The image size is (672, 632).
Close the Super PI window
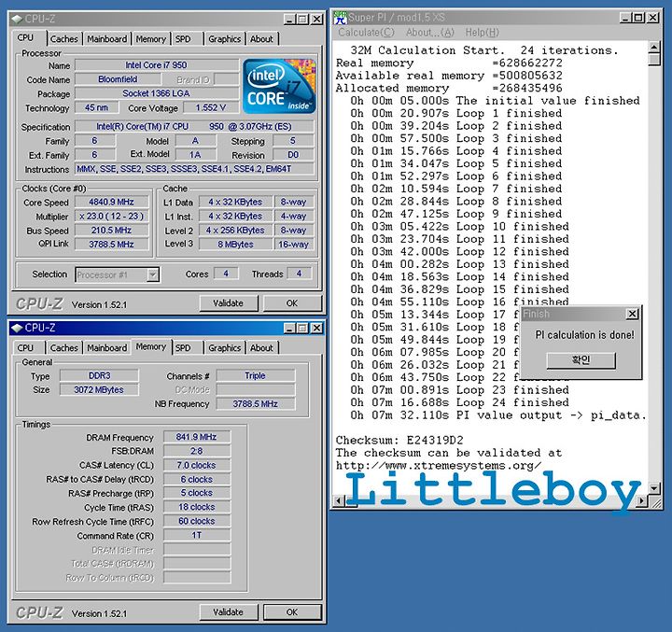coord(652,18)
